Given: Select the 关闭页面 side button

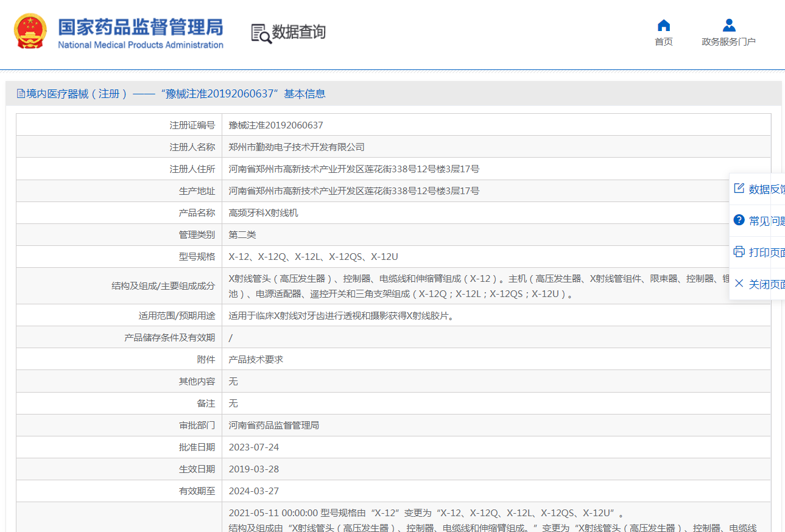Looking at the screenshot, I should click(758, 284).
